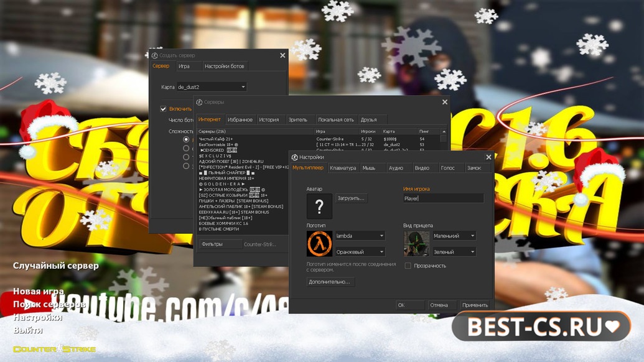Open Поиск серверов from main menu
Screen dimensions: 644x362
coord(49,304)
